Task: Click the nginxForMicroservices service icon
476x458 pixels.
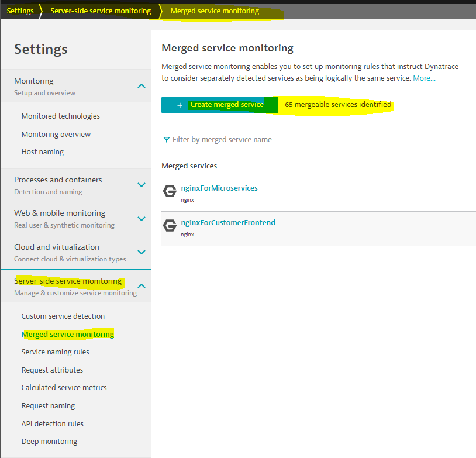Action: coord(170,191)
